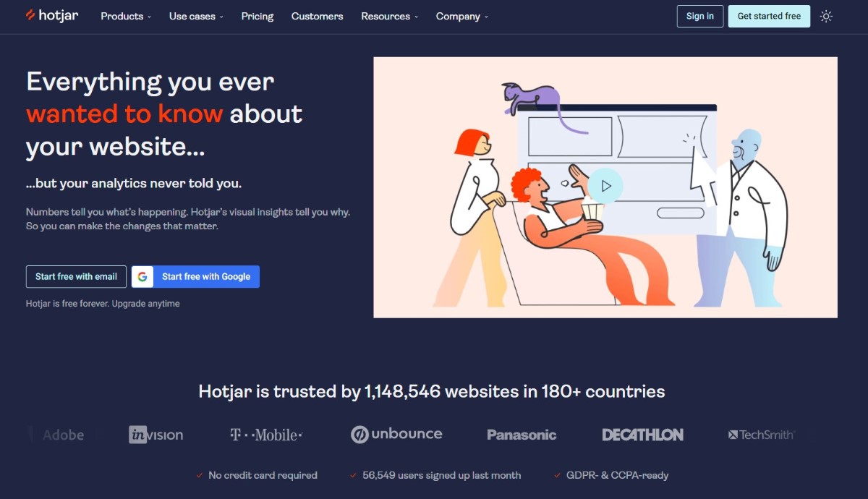Viewport: 868px width, 499px height.
Task: Click the 'Everything you ever wanted to know' headline
Action: pos(164,114)
